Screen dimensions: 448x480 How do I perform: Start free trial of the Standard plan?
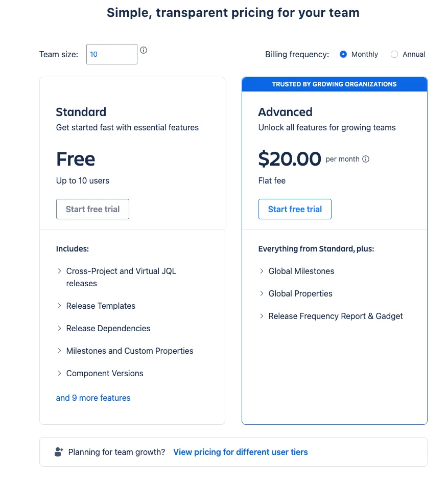[92, 209]
